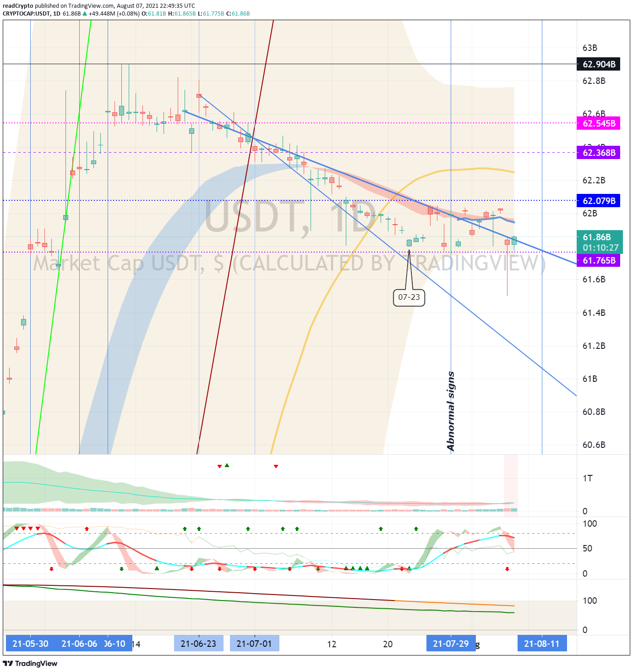Click the 07-23 callout label
The image size is (633, 672).
[409, 297]
